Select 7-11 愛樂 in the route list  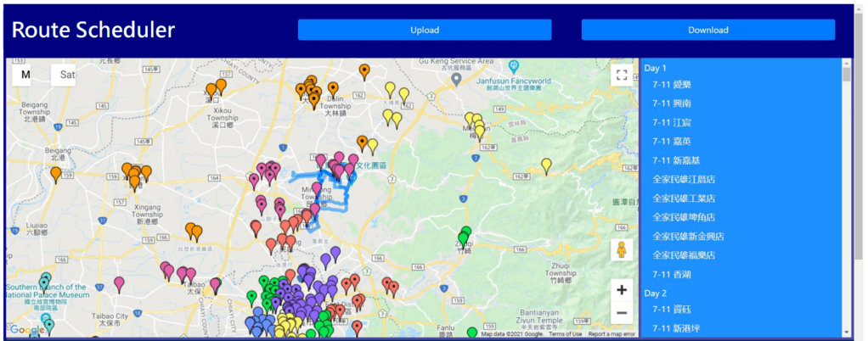[671, 85]
